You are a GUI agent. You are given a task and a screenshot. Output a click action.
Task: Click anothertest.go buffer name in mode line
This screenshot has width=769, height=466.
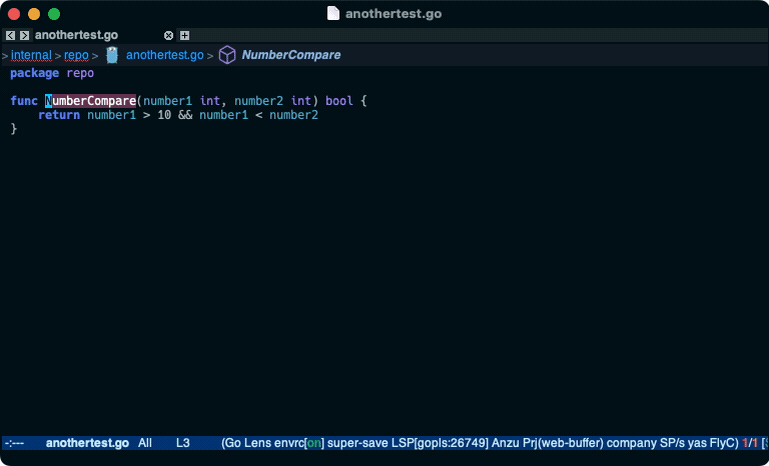tap(87, 443)
